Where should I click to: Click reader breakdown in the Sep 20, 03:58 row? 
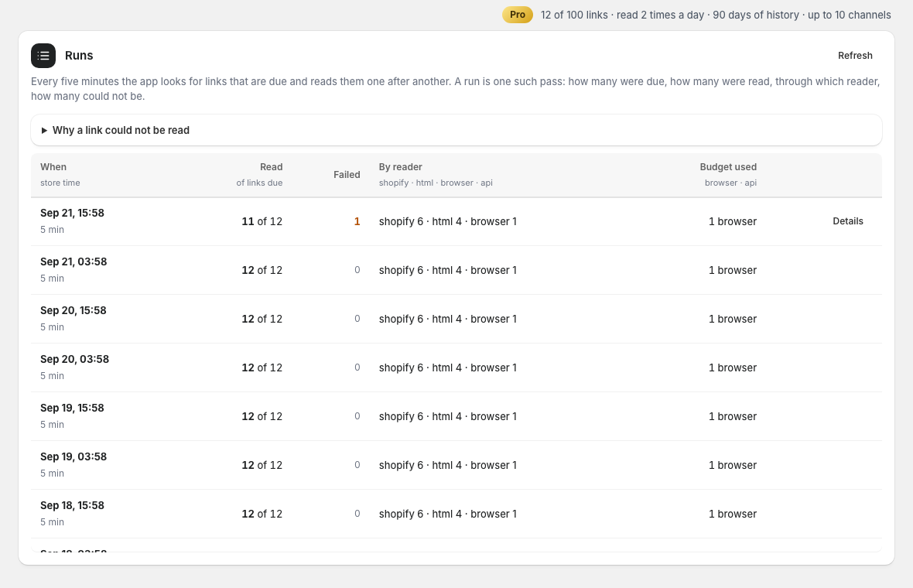coord(448,368)
